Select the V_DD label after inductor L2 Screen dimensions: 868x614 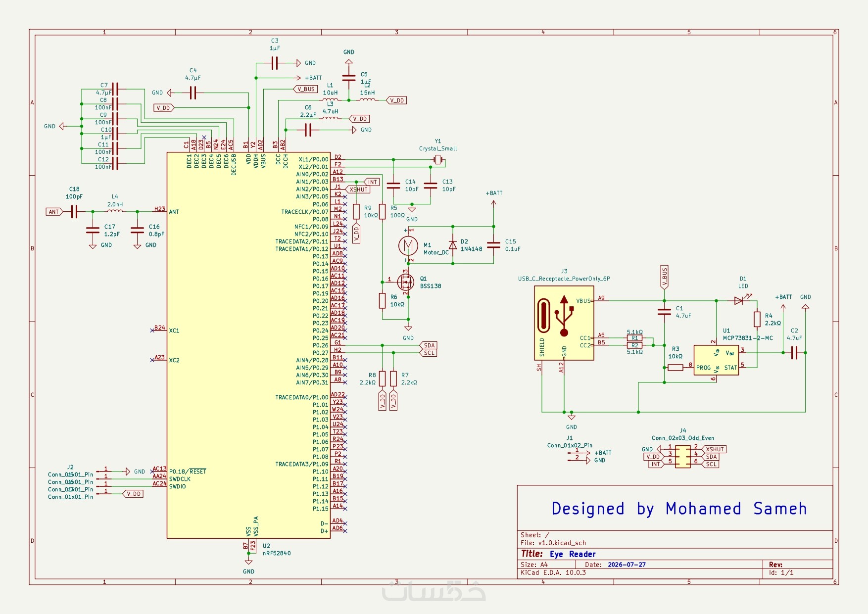(396, 100)
